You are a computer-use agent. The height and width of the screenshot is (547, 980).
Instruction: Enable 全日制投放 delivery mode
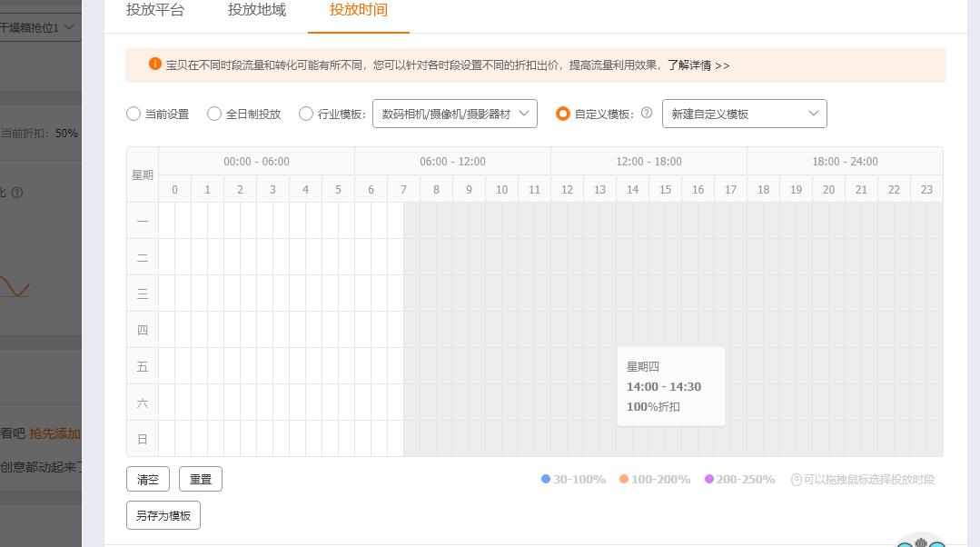pos(214,114)
